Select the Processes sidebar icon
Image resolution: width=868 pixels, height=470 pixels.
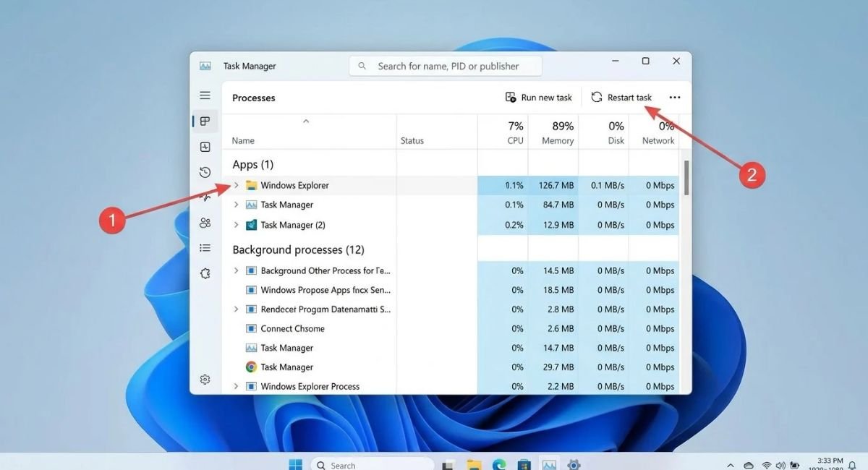[205, 121]
